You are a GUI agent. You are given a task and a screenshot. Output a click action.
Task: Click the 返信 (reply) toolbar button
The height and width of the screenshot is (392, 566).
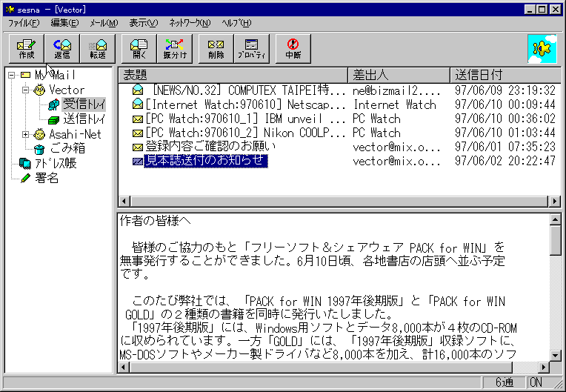[x=62, y=49]
